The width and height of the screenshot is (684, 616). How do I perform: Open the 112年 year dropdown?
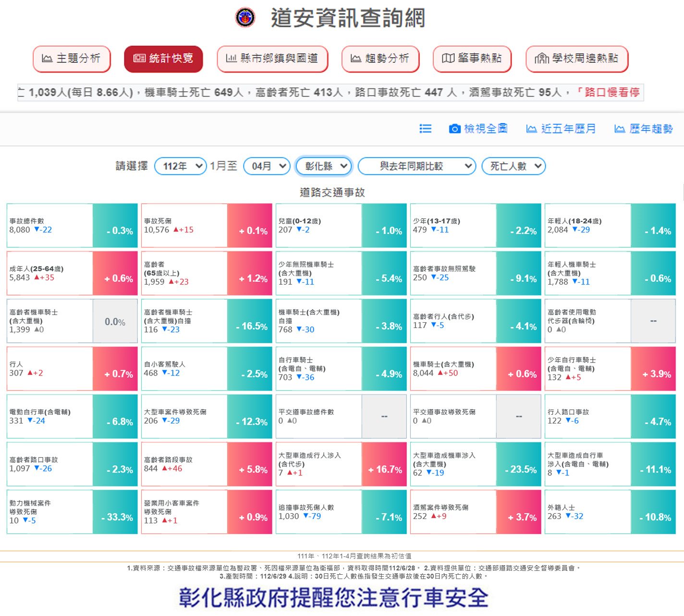point(181,166)
